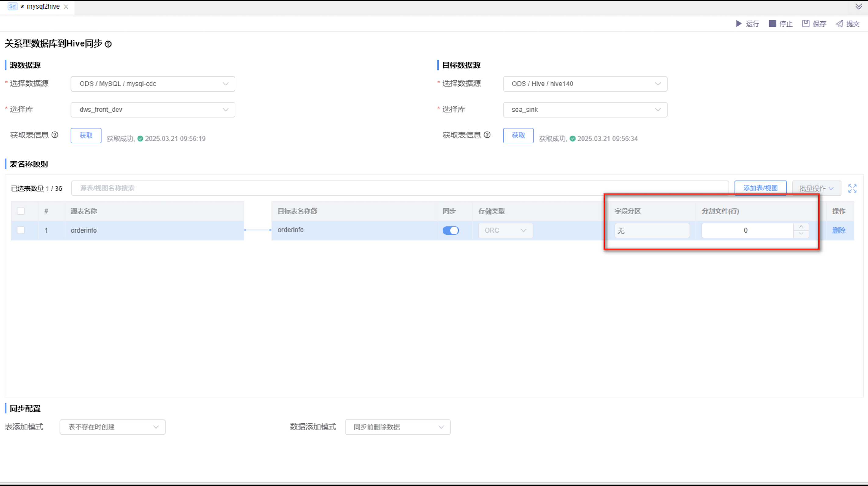Viewport: 868px width, 486px height.
Task: Click the Stop (停止) square icon
Action: point(772,24)
